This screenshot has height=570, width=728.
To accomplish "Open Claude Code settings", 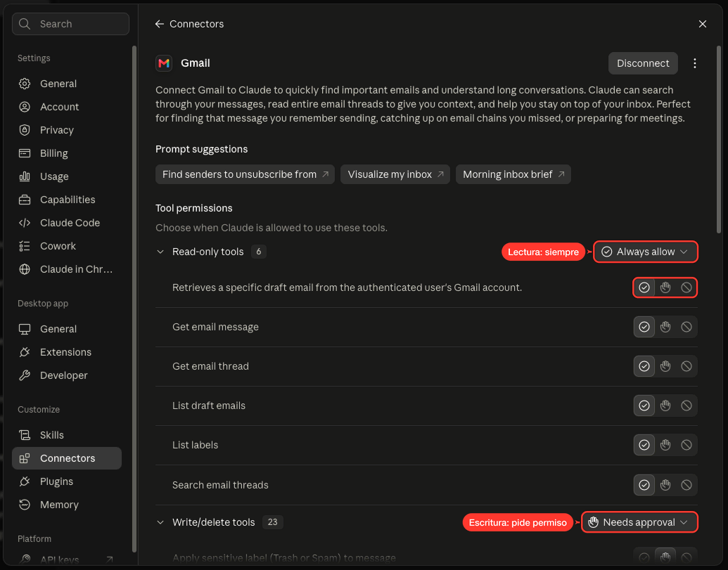I will [x=67, y=223].
